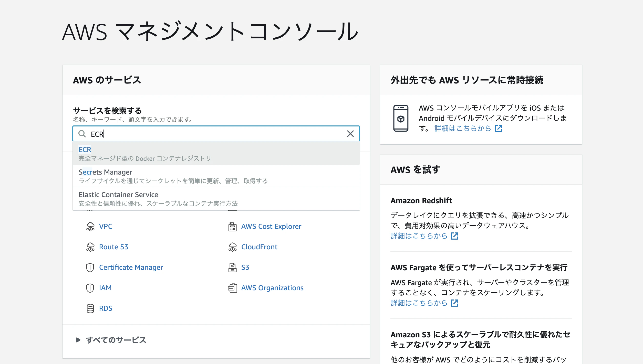Choose the Elastic Container Service search suggestion

coord(216,199)
